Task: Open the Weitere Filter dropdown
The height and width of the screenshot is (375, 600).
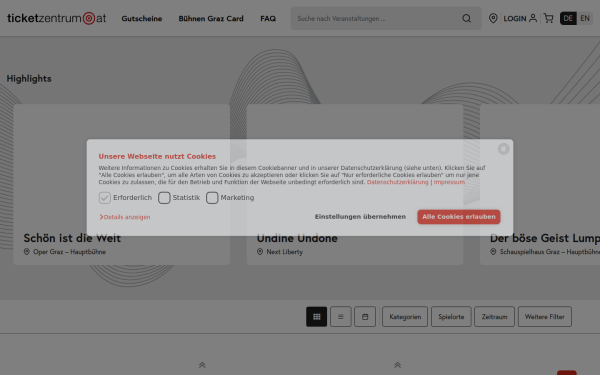Action: (545, 316)
